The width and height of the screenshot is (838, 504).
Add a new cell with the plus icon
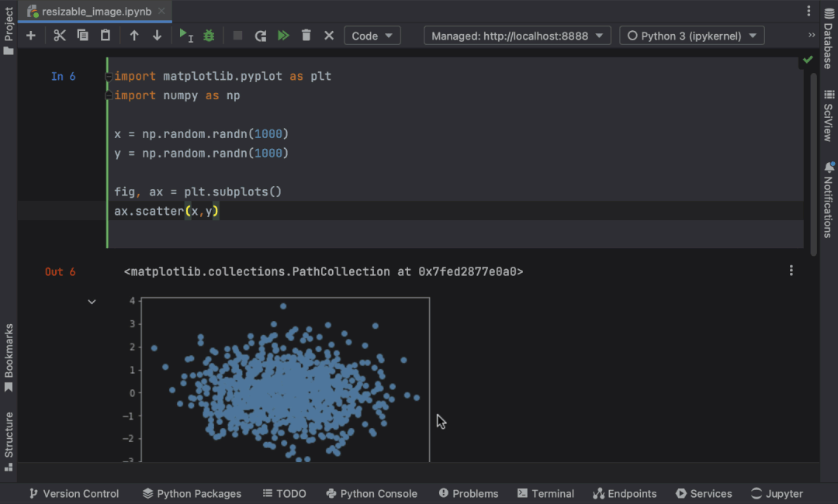tap(30, 35)
